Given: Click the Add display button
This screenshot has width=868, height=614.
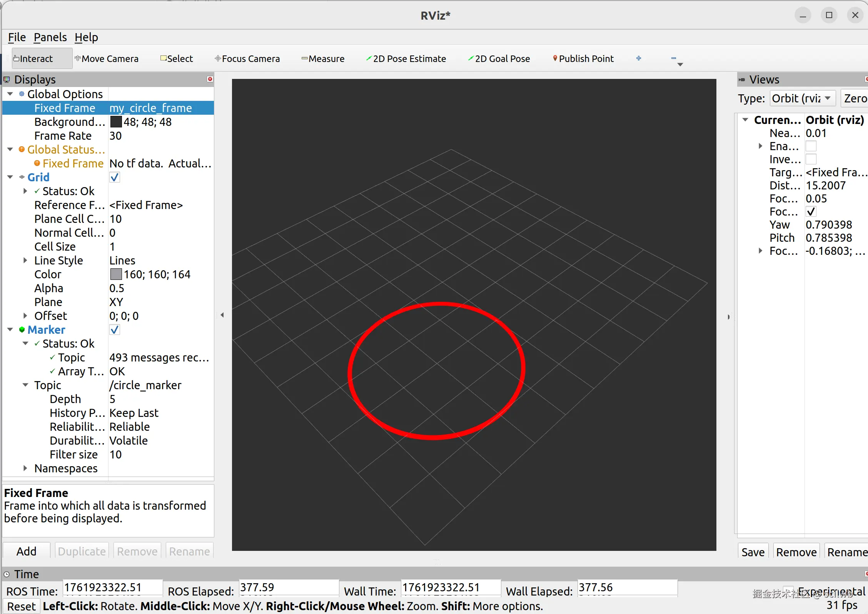Looking at the screenshot, I should tap(26, 551).
